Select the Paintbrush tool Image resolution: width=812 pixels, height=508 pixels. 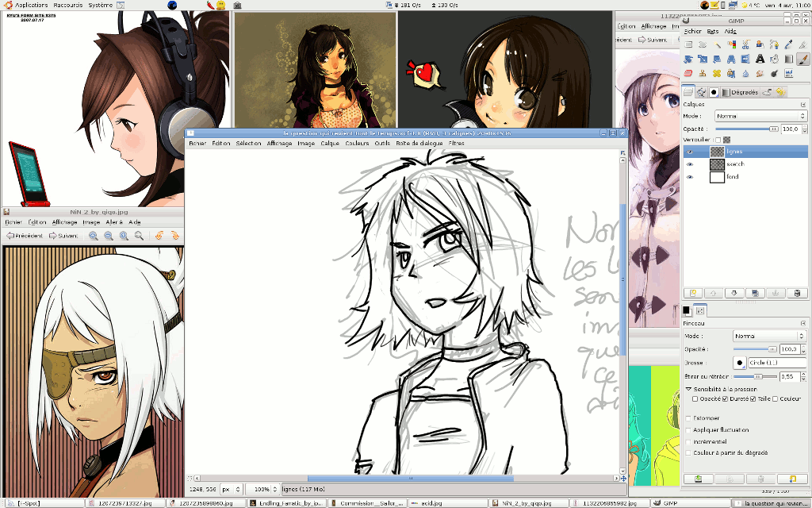point(802,59)
